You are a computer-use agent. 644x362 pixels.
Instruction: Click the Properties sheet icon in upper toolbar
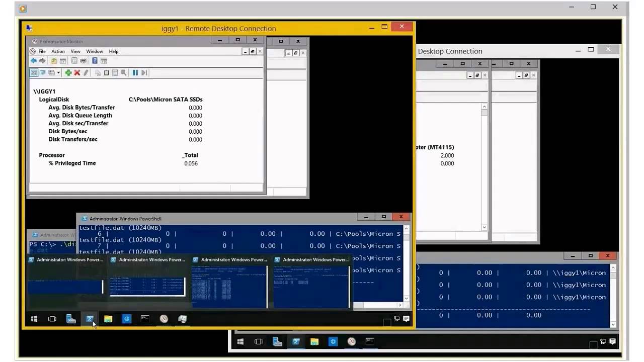[74, 61]
